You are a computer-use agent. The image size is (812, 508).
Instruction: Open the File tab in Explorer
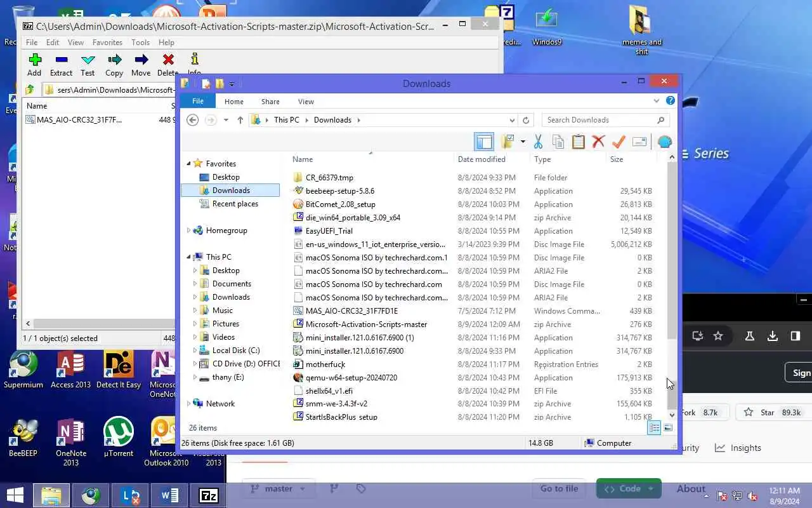[198, 101]
